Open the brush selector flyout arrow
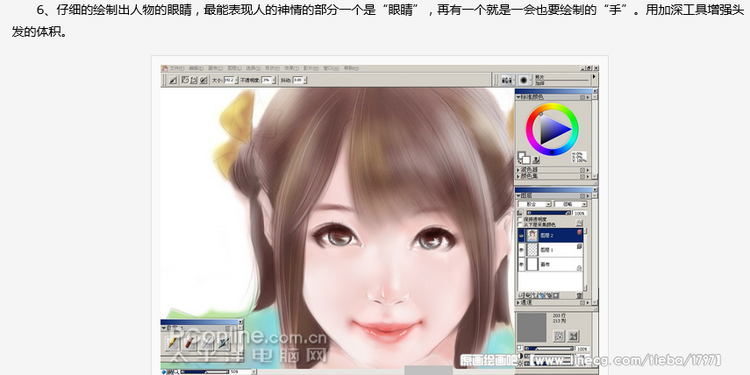750x375 pixels. click(594, 77)
